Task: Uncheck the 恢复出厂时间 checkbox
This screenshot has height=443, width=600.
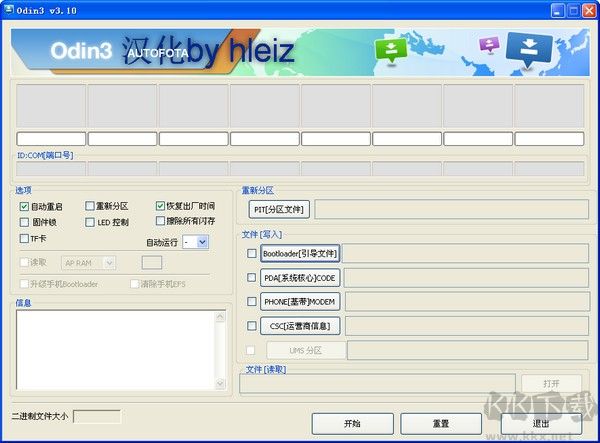Action: tap(160, 206)
